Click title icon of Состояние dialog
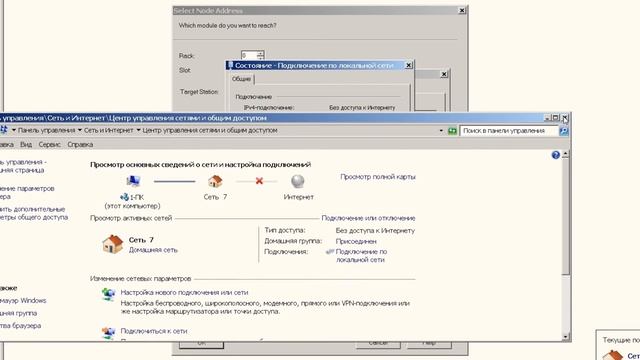The image size is (640, 360). click(x=230, y=65)
